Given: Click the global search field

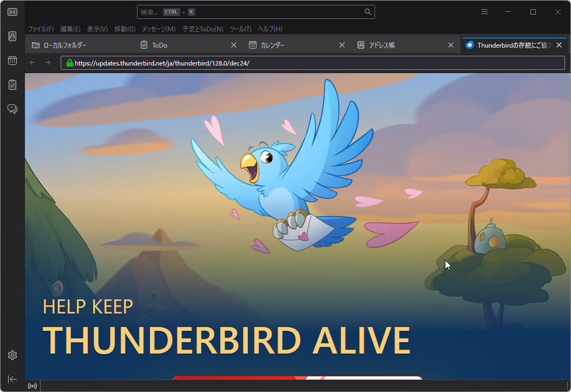Looking at the screenshot, I should (255, 12).
